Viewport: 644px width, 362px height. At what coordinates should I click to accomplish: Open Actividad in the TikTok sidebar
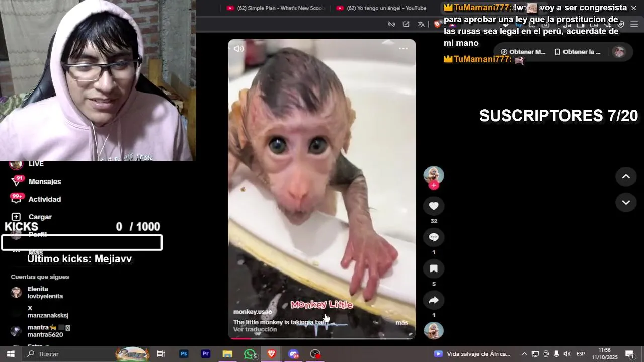(x=45, y=199)
